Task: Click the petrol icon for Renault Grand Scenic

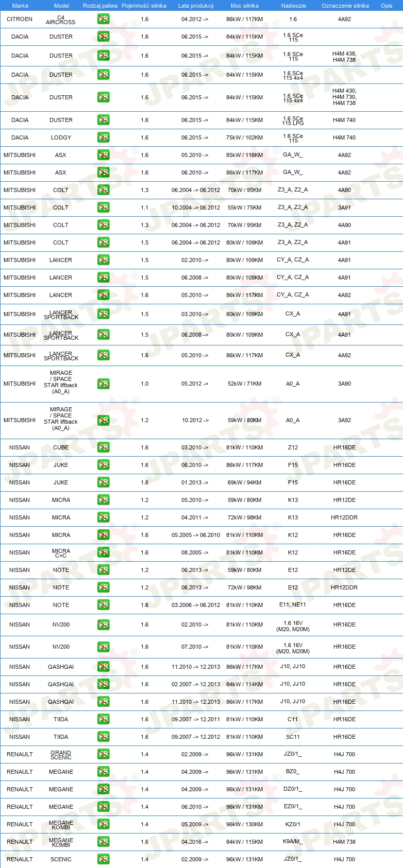Action: [x=103, y=754]
